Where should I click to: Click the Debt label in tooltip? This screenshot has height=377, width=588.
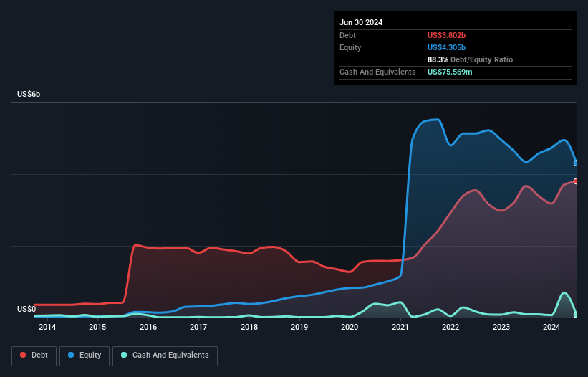347,35
